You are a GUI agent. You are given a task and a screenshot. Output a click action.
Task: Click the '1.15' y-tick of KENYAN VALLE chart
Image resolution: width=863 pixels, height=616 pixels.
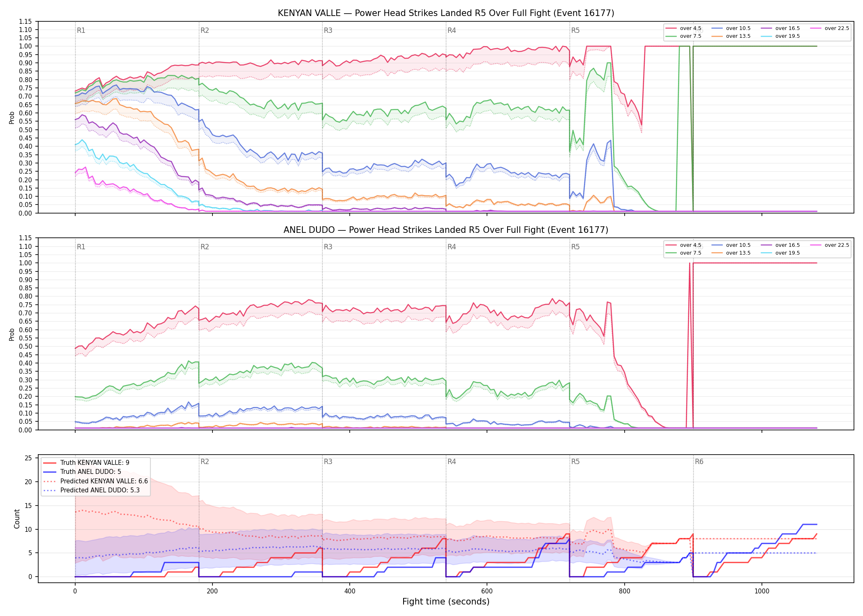[25, 21]
